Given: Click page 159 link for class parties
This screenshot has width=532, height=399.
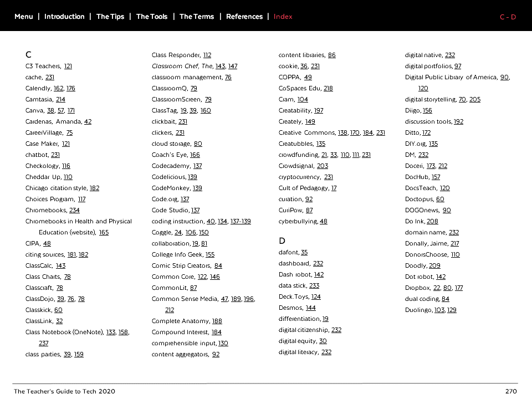Looking at the screenshot, I should click(79, 354).
